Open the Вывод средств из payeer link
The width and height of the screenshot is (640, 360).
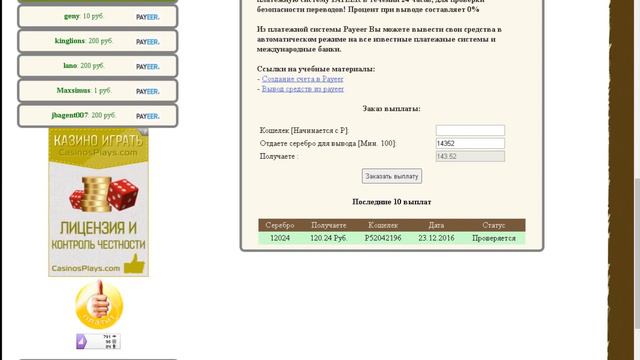(x=302, y=89)
